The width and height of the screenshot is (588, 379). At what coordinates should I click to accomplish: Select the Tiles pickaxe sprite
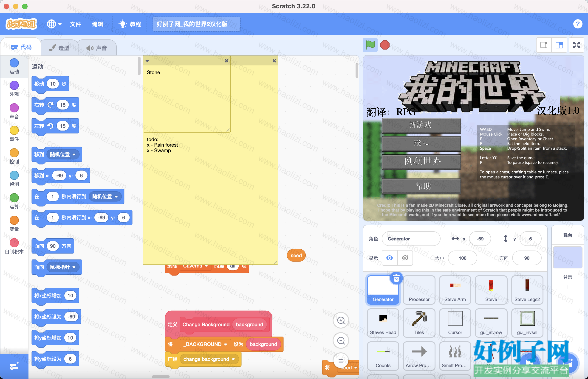coord(419,323)
